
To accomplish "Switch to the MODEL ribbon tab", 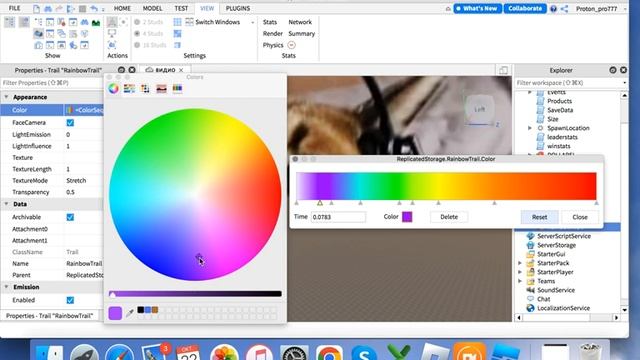I will [152, 8].
